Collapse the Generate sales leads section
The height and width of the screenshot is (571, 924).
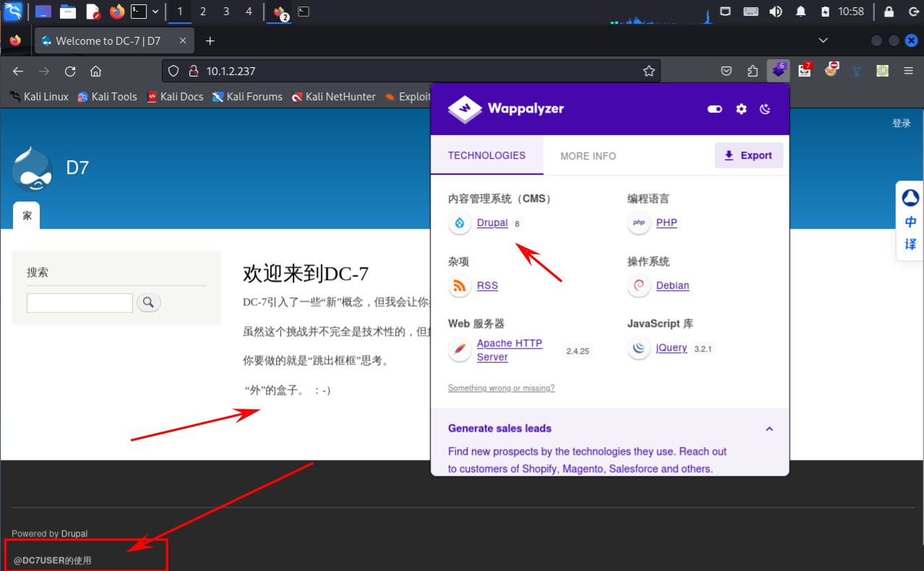tap(769, 429)
